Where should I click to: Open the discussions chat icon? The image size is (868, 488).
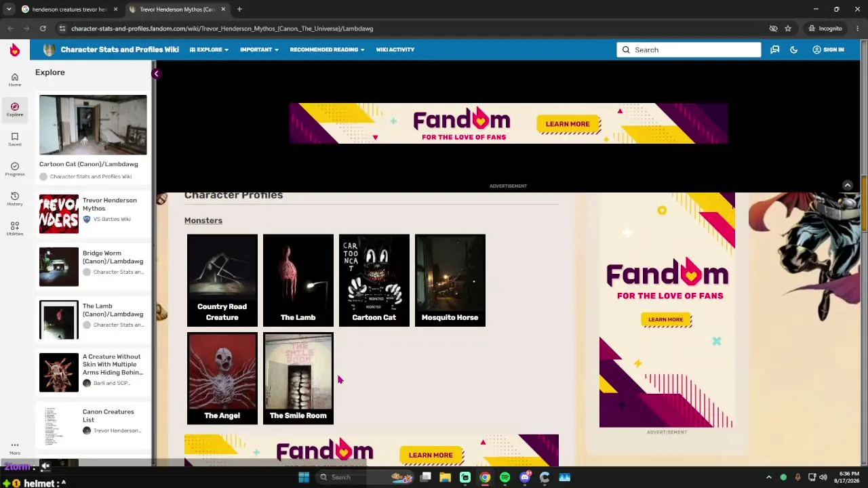click(x=774, y=49)
